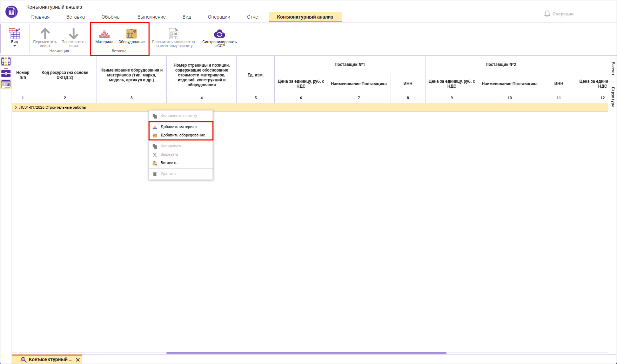Click Копировать in context menu
Image resolution: width=617 pixels, height=364 pixels.
click(181, 146)
